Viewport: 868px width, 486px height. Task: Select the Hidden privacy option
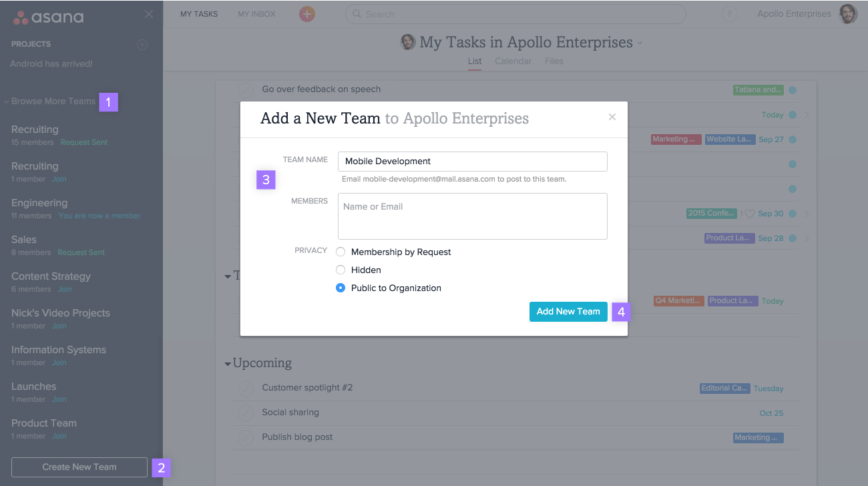341,270
